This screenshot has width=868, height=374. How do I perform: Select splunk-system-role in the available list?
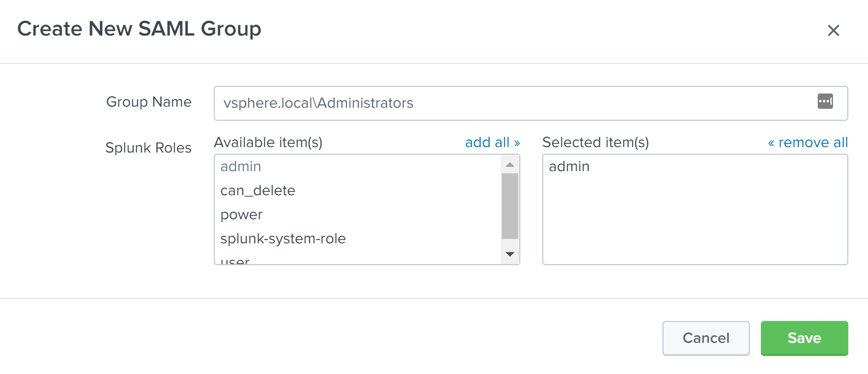click(x=283, y=239)
